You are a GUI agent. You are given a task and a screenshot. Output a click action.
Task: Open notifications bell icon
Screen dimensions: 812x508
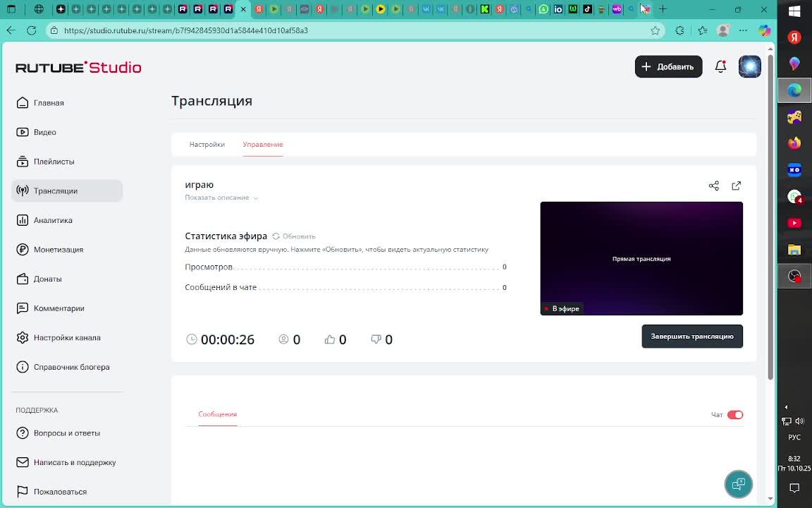(720, 66)
